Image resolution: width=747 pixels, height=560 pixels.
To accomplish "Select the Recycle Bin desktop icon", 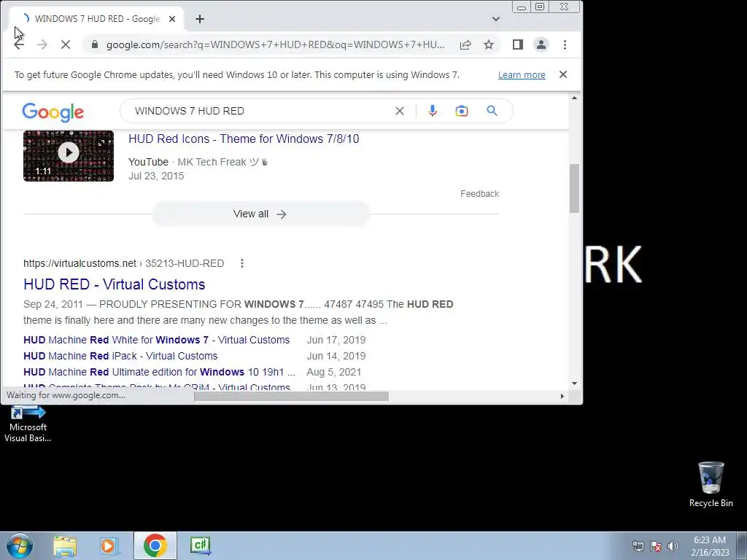I will (x=711, y=484).
